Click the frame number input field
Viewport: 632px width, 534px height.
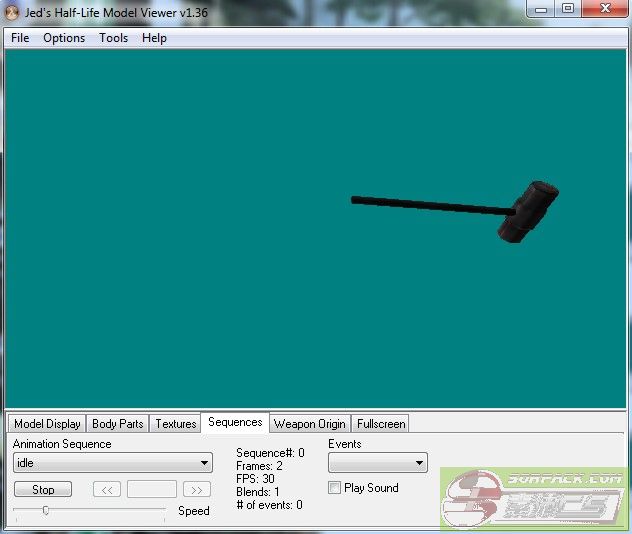(152, 489)
